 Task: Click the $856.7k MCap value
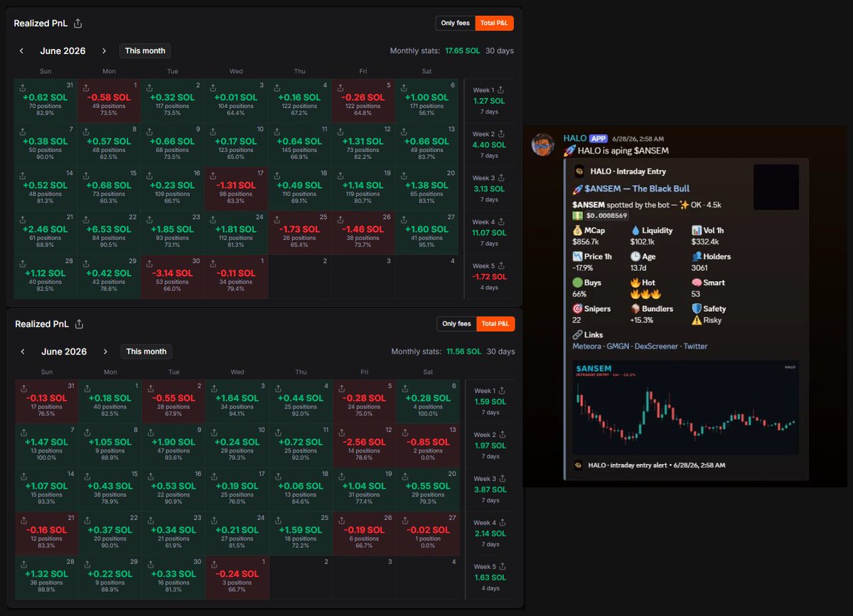586,242
